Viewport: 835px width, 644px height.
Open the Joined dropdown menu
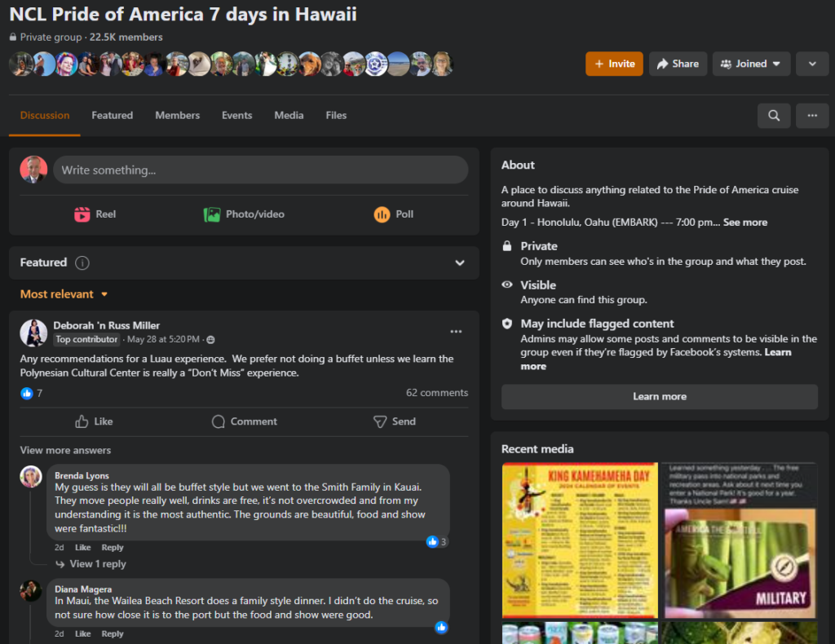coord(751,64)
